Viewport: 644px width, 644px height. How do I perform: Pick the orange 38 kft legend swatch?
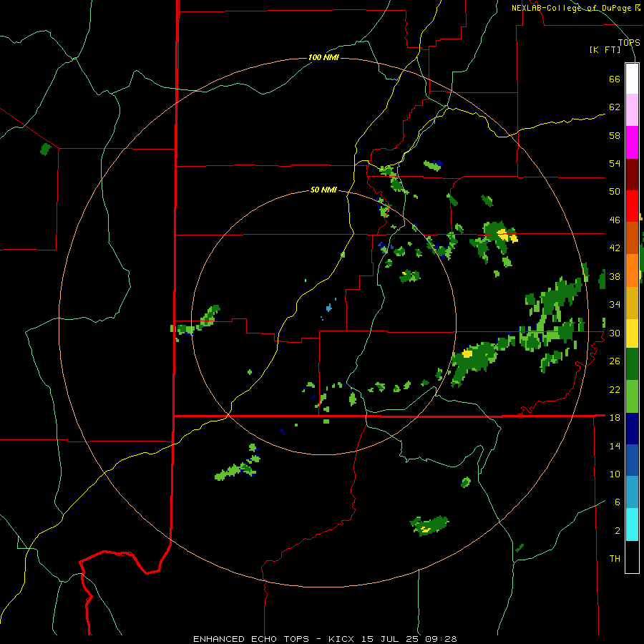coord(632,270)
